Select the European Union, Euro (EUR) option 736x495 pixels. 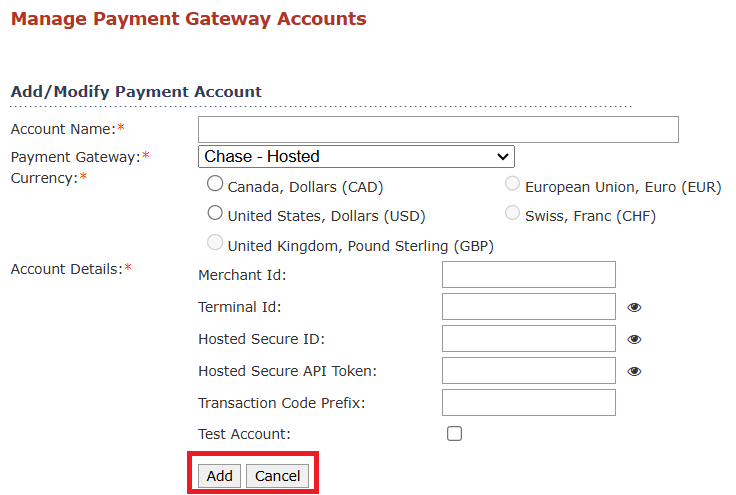(x=512, y=183)
